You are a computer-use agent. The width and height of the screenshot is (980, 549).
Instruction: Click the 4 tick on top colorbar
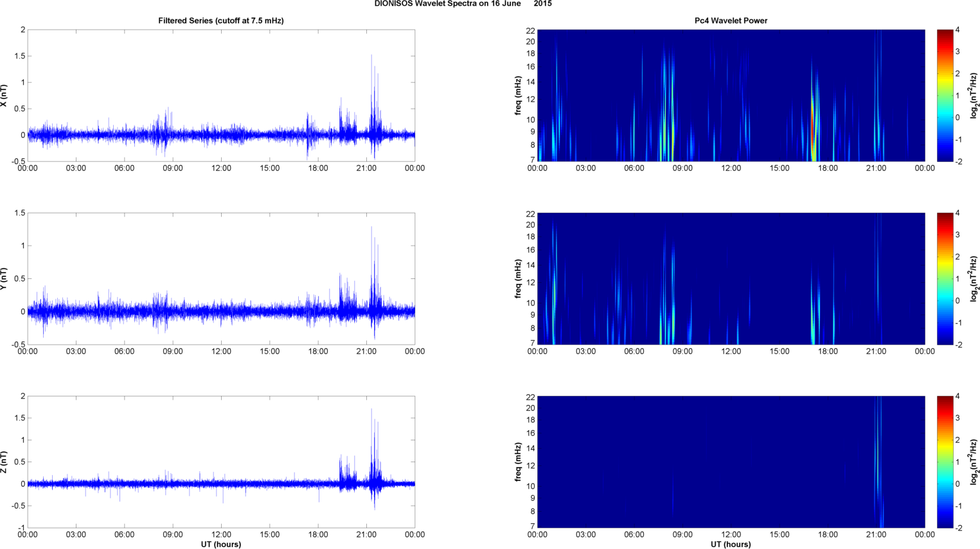pyautogui.click(x=958, y=30)
